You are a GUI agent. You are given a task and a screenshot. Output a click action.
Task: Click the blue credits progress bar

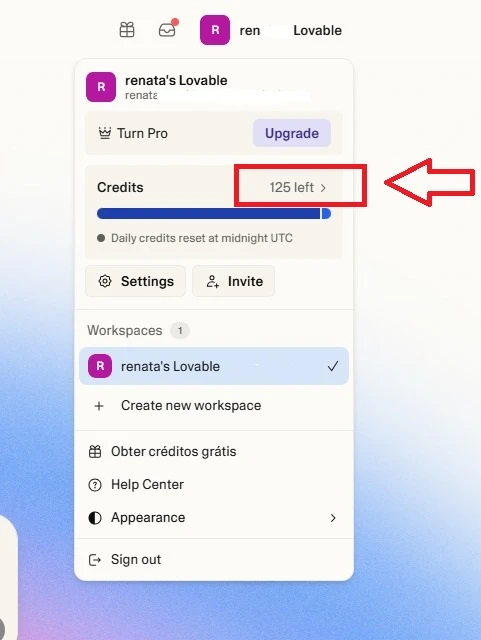click(x=214, y=213)
